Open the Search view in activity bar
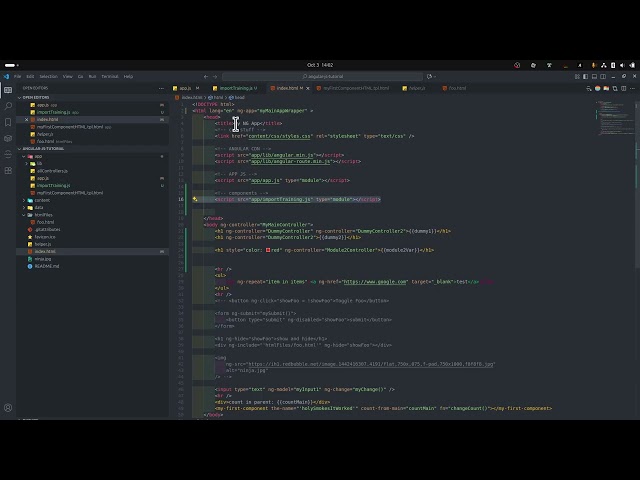The image size is (640, 480). (8, 106)
